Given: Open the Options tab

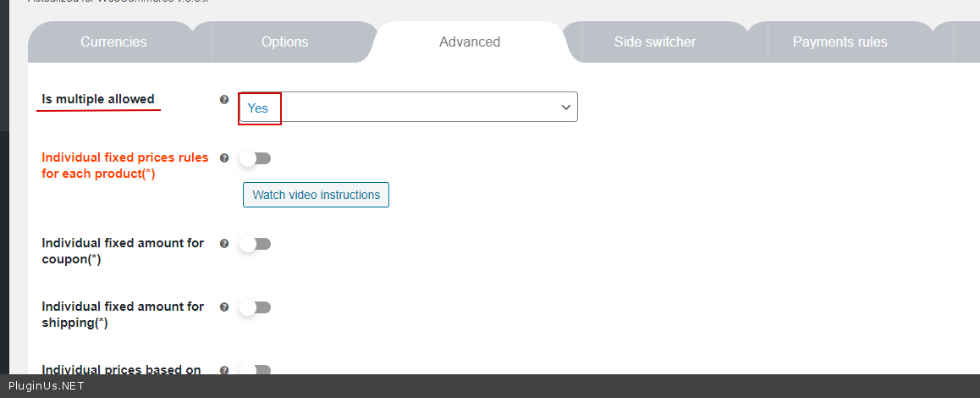Looking at the screenshot, I should pyautogui.click(x=284, y=41).
